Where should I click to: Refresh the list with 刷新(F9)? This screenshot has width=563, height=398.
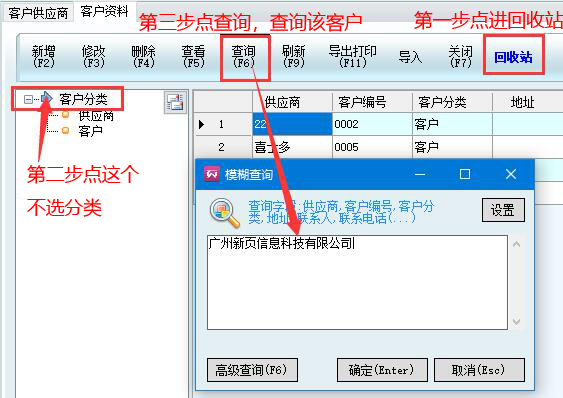coord(293,57)
